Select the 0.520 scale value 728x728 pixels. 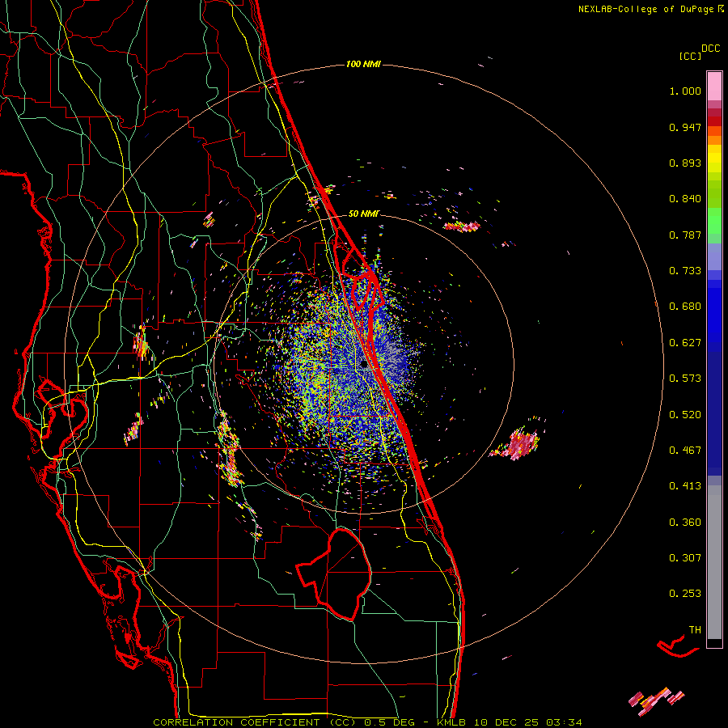(685, 415)
